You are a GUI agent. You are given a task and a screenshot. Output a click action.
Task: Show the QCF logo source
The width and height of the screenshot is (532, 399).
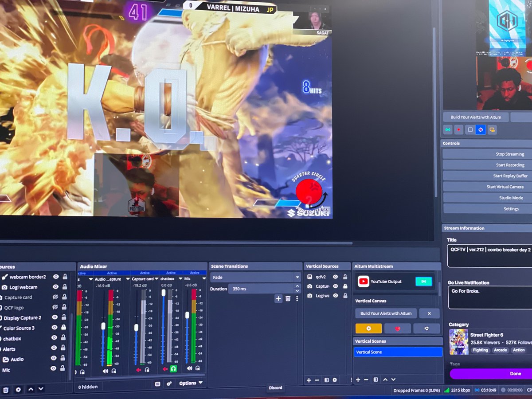(55, 307)
